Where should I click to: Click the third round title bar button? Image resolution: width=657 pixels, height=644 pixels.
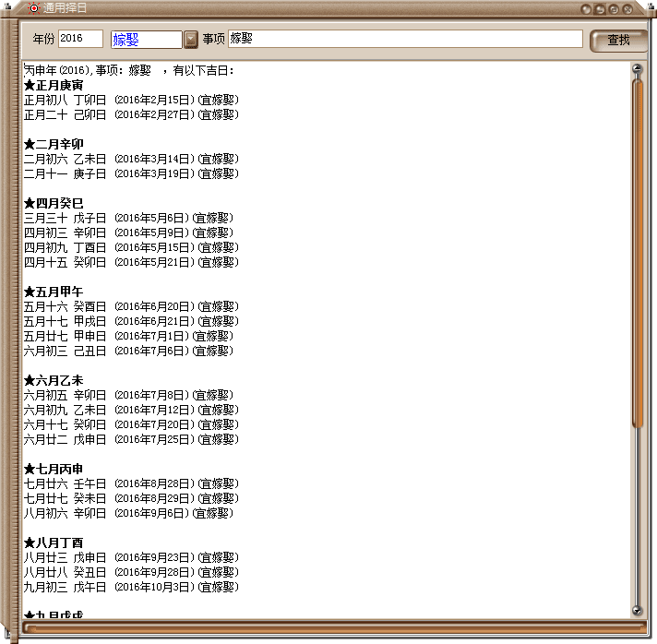tap(614, 9)
